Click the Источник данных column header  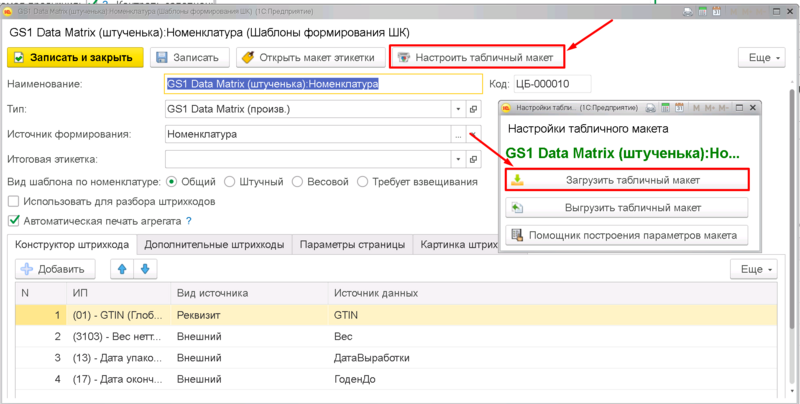tap(552, 293)
